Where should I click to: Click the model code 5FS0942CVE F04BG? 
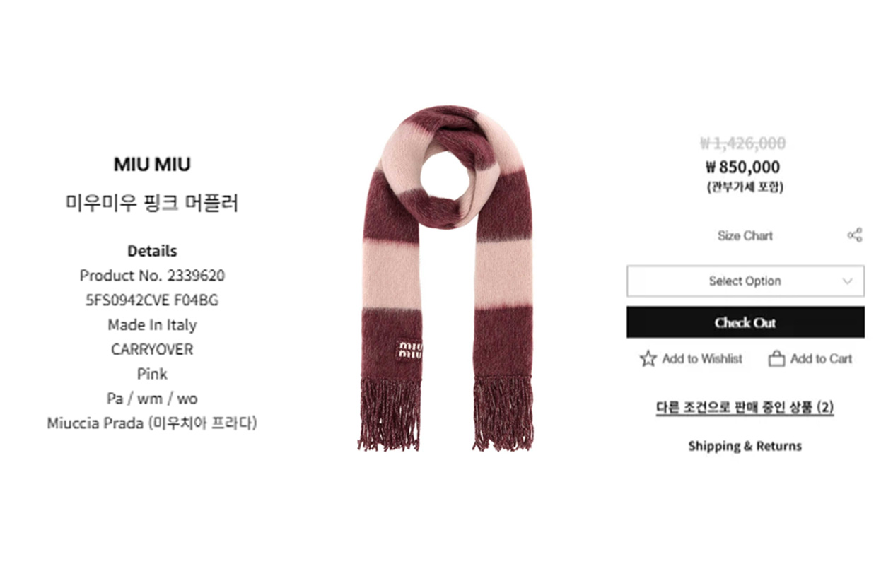(152, 300)
